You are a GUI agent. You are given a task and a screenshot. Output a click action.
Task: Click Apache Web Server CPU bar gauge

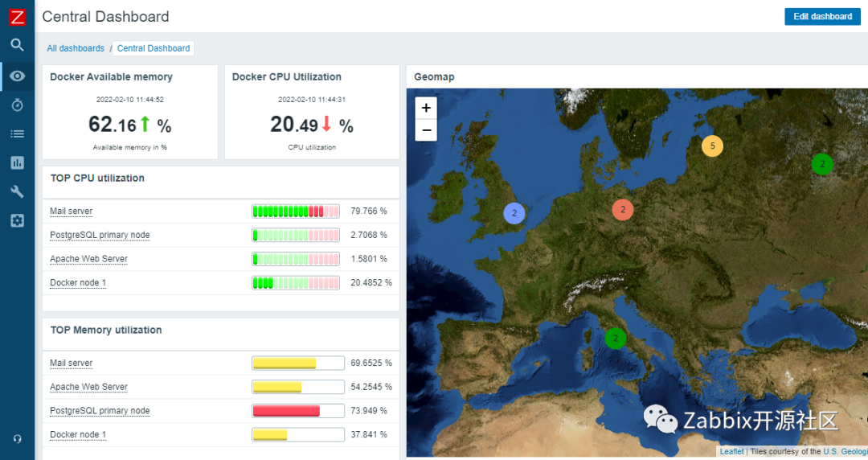(x=296, y=259)
